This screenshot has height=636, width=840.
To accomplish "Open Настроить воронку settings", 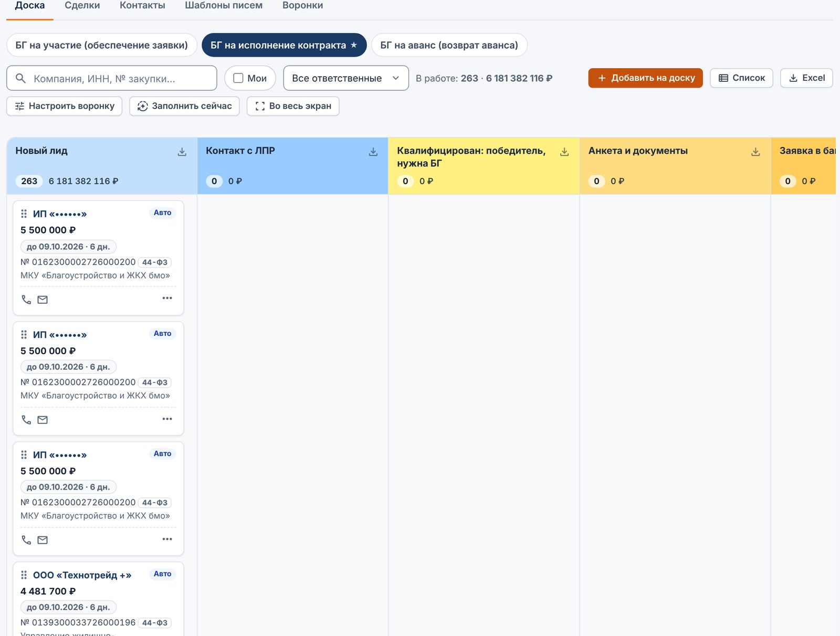I will pyautogui.click(x=65, y=106).
